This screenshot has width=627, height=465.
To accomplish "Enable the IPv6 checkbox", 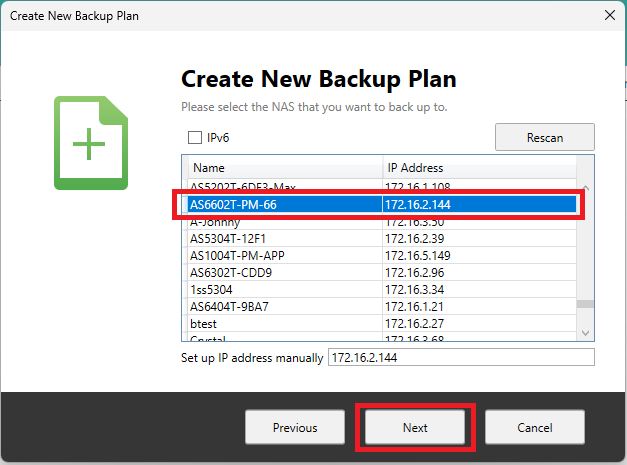I will pos(195,137).
